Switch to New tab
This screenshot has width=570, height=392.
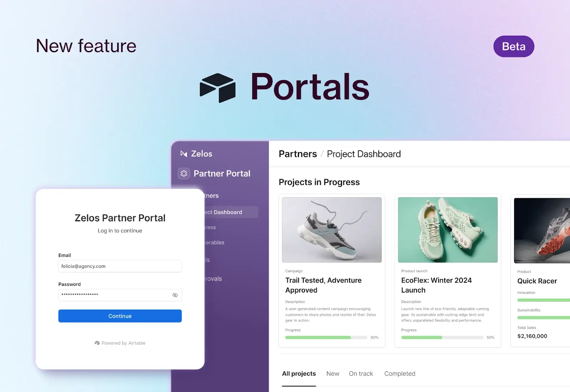click(333, 373)
